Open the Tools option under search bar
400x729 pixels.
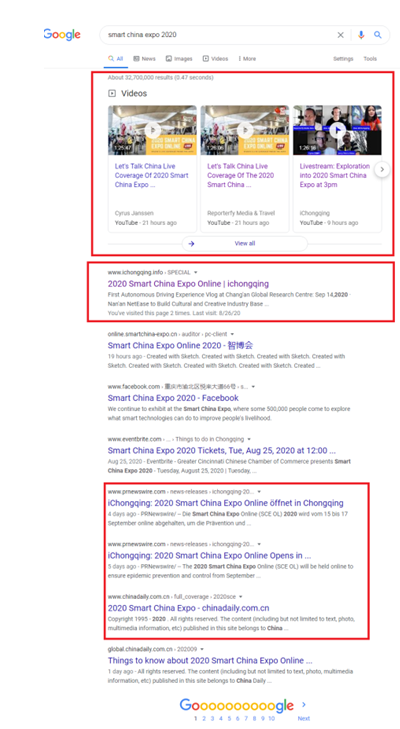(x=370, y=59)
